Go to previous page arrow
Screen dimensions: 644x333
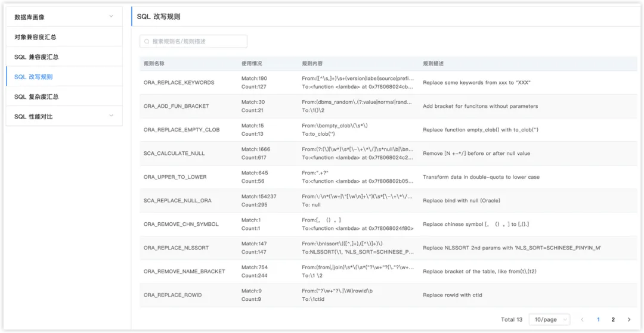(582, 319)
